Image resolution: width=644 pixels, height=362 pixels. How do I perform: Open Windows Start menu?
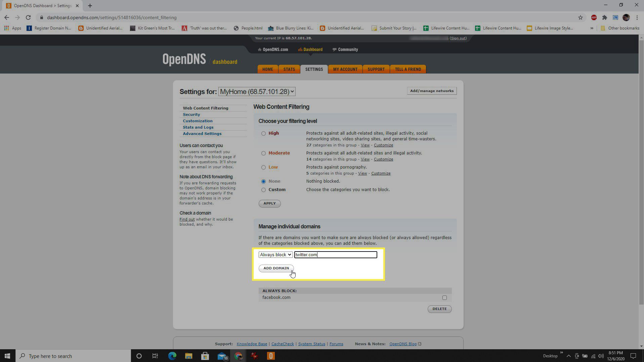click(x=7, y=356)
